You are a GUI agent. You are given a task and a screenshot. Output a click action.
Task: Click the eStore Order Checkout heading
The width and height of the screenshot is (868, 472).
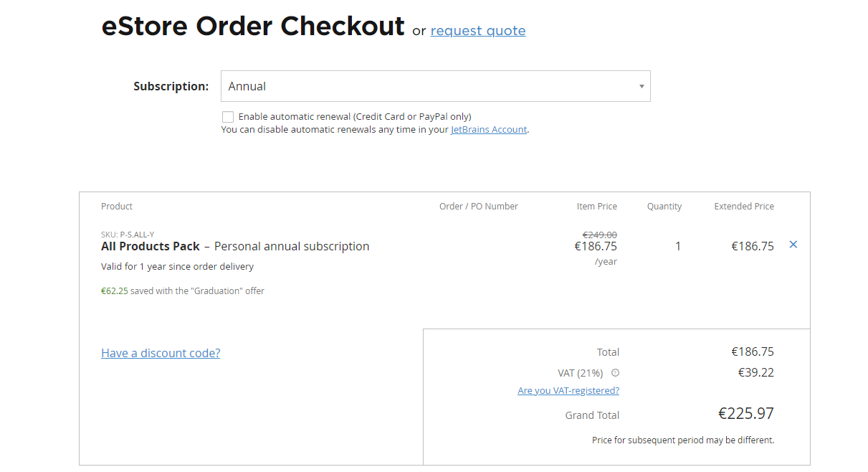tap(253, 27)
